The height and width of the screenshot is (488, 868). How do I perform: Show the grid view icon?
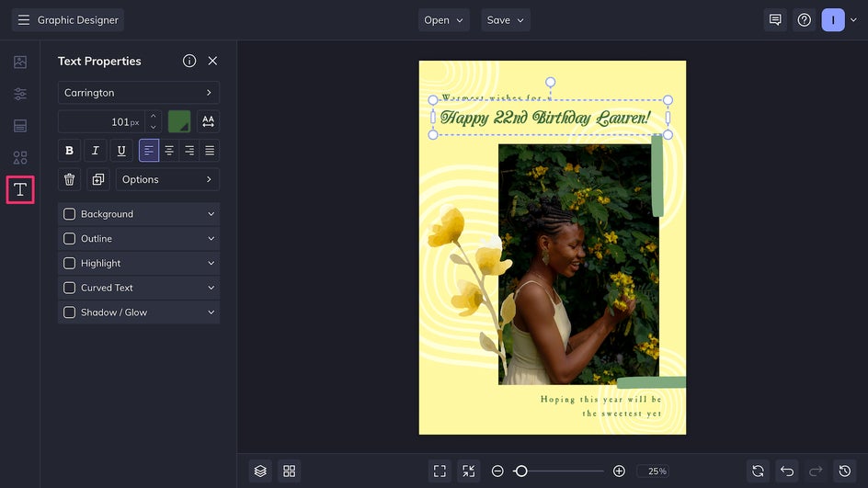point(289,471)
